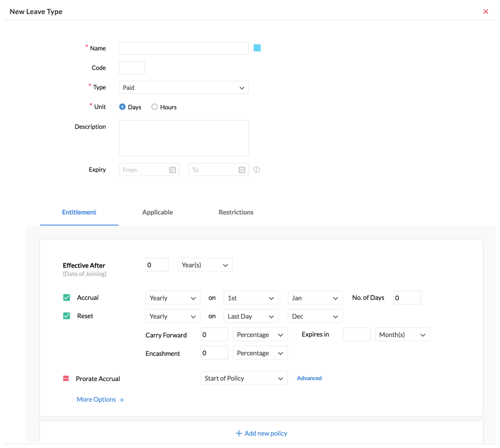Uncheck the Accrual checkbox
The width and height of the screenshot is (500, 448).
[x=66, y=298]
